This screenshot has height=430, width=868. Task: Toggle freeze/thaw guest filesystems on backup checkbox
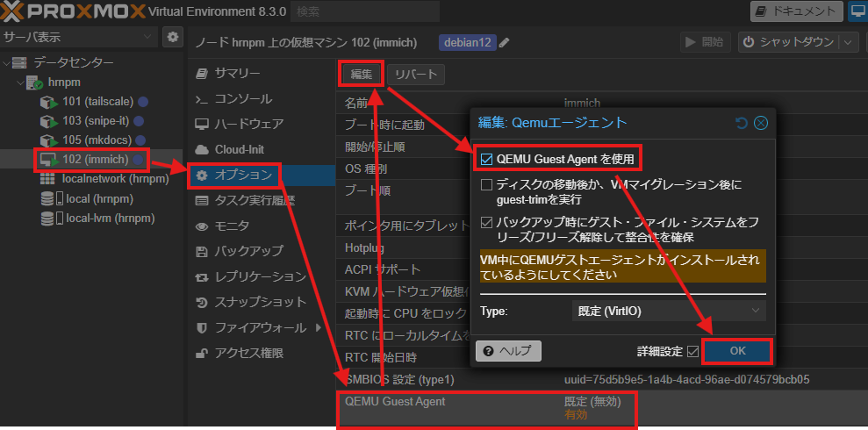486,223
